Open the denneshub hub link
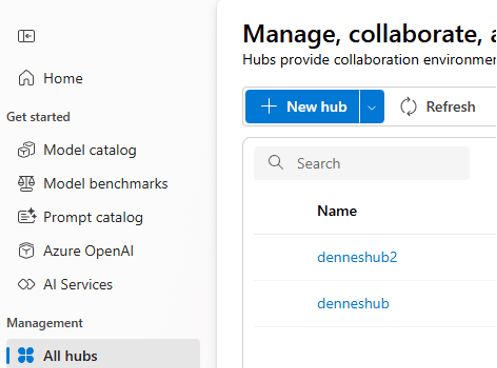497x368 pixels. pos(353,303)
